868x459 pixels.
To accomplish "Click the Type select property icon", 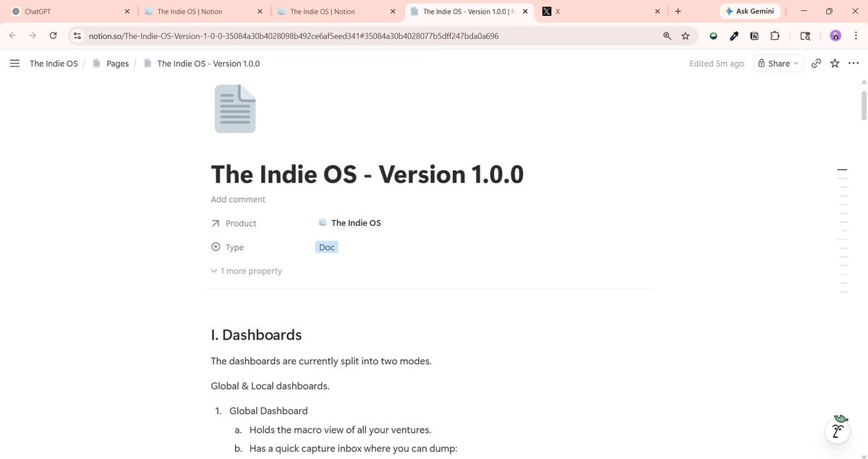I will (216, 247).
